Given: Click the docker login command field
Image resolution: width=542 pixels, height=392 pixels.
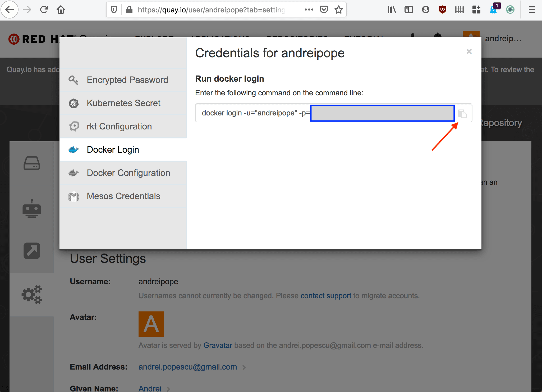Looking at the screenshot, I should (254, 113).
